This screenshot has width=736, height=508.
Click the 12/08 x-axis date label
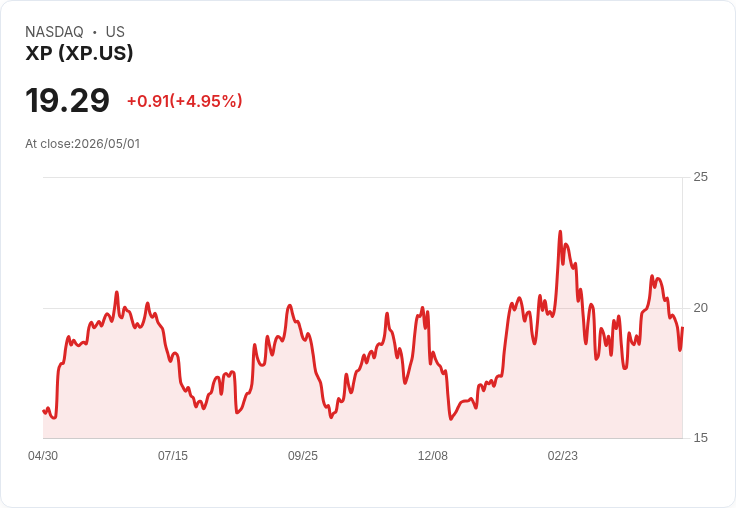(433, 455)
